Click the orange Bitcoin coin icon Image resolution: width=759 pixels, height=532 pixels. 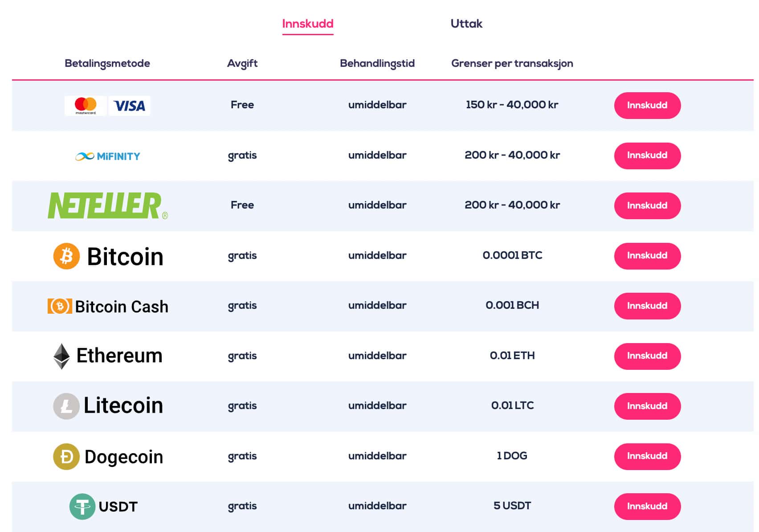pyautogui.click(x=66, y=256)
